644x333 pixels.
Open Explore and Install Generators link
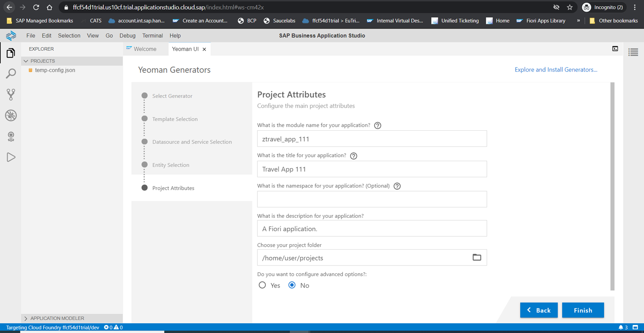tap(556, 70)
